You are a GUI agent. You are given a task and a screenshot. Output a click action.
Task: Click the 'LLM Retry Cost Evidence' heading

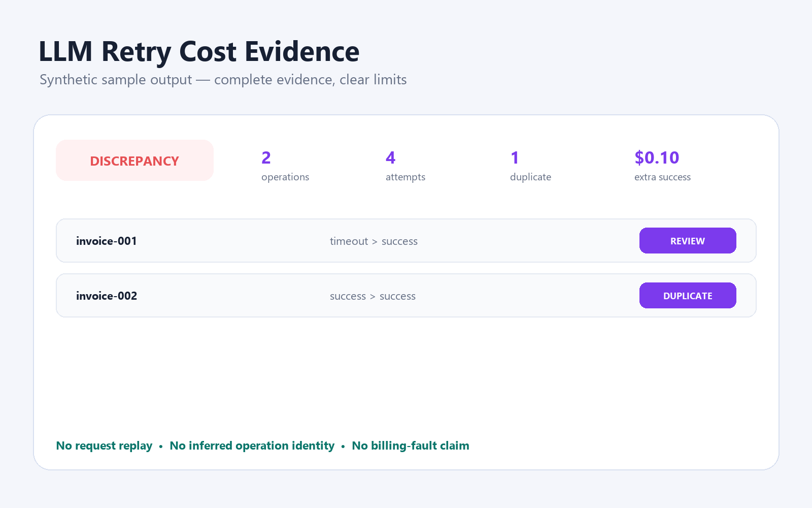pyautogui.click(x=199, y=52)
